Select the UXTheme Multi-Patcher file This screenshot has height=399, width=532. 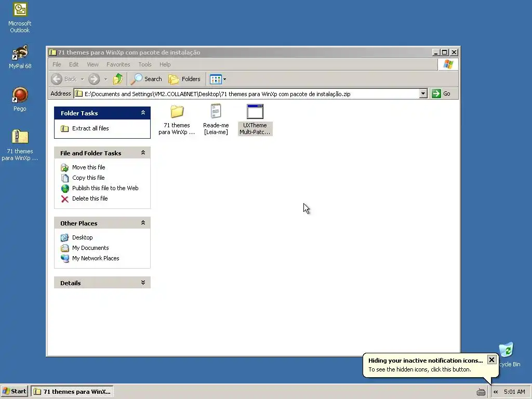click(x=255, y=120)
